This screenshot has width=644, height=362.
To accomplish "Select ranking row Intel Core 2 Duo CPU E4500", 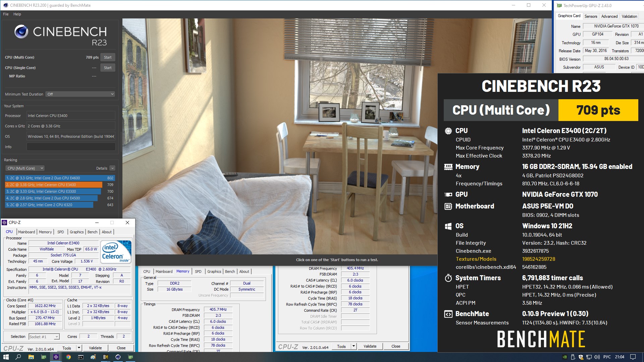I will tap(60, 198).
